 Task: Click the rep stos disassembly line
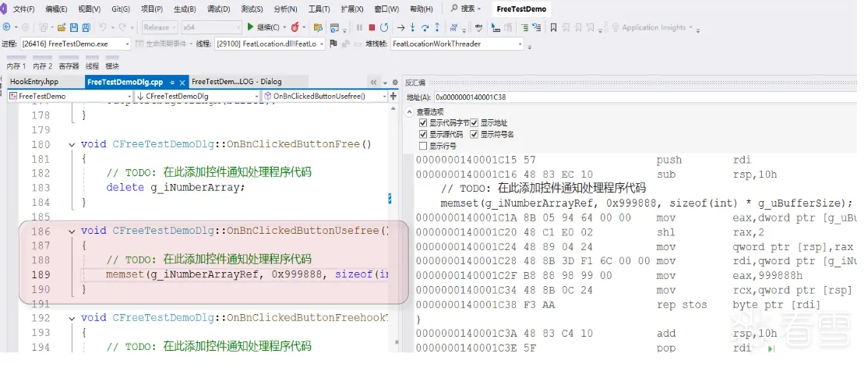618,305
